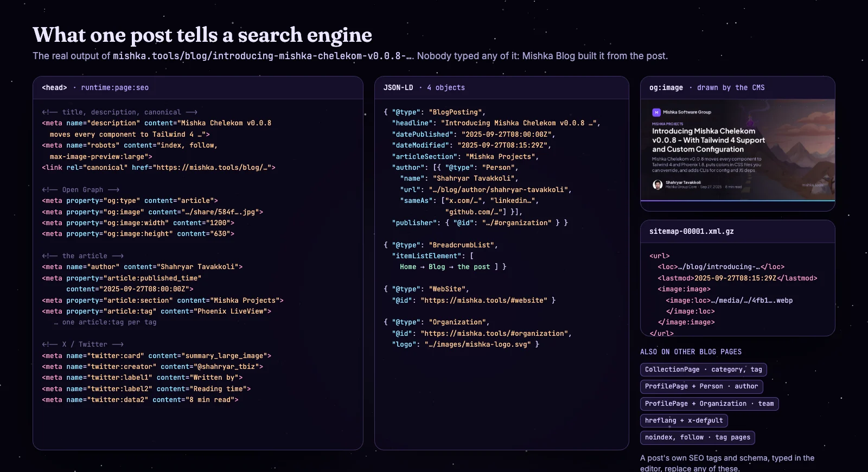Select the 'noindex, follow · tag pages' chip
The width and height of the screenshot is (868, 472).
point(698,437)
